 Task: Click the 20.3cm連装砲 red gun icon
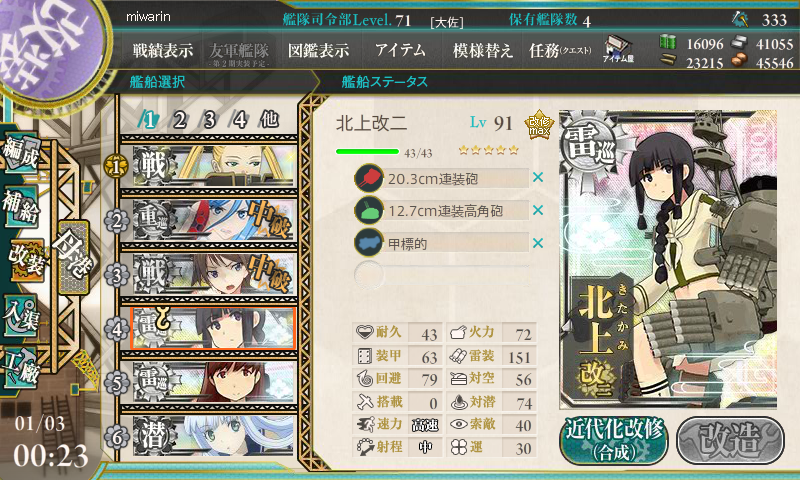pyautogui.click(x=368, y=178)
